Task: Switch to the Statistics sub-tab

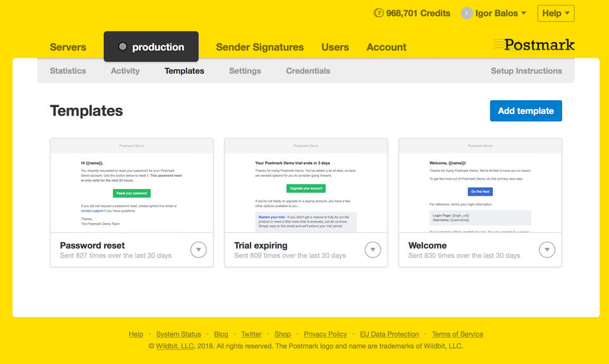Action: click(x=68, y=70)
